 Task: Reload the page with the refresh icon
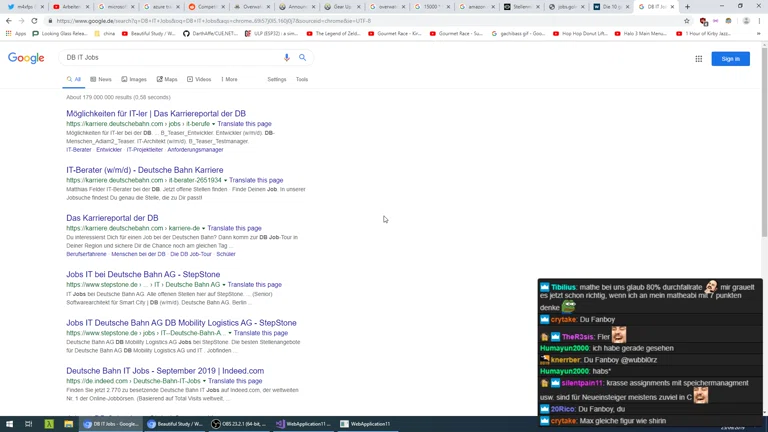[x=34, y=21]
